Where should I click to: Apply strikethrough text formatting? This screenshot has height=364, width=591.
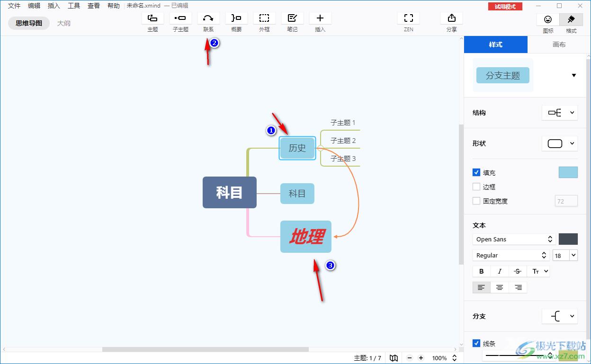[x=518, y=271]
